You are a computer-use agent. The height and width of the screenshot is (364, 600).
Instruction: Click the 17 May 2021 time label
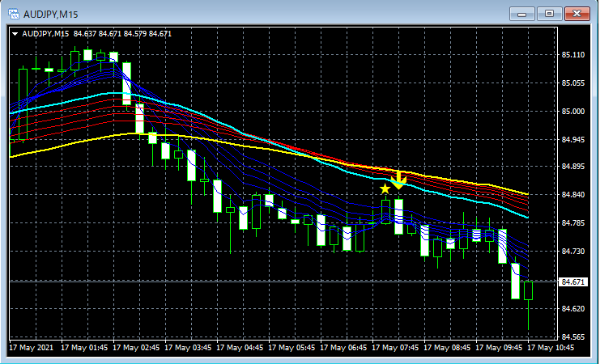click(32, 349)
